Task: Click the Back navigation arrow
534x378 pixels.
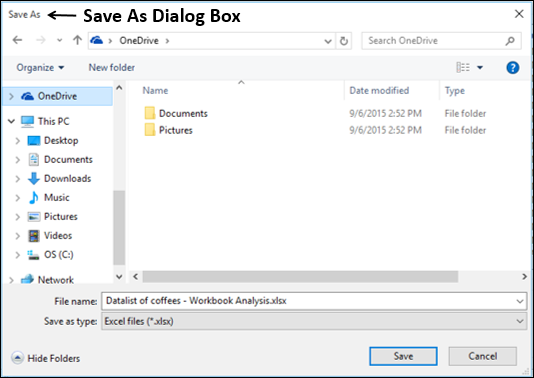Action: (17, 40)
